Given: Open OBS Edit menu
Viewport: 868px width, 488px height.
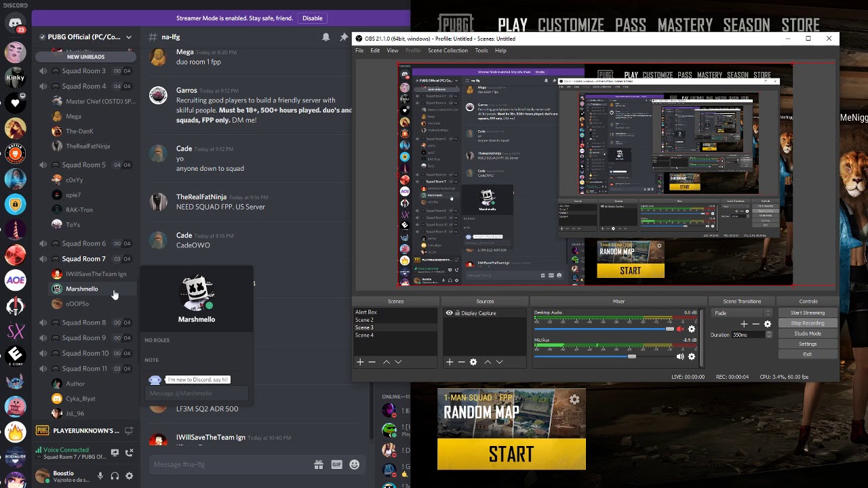Looking at the screenshot, I should pos(375,51).
